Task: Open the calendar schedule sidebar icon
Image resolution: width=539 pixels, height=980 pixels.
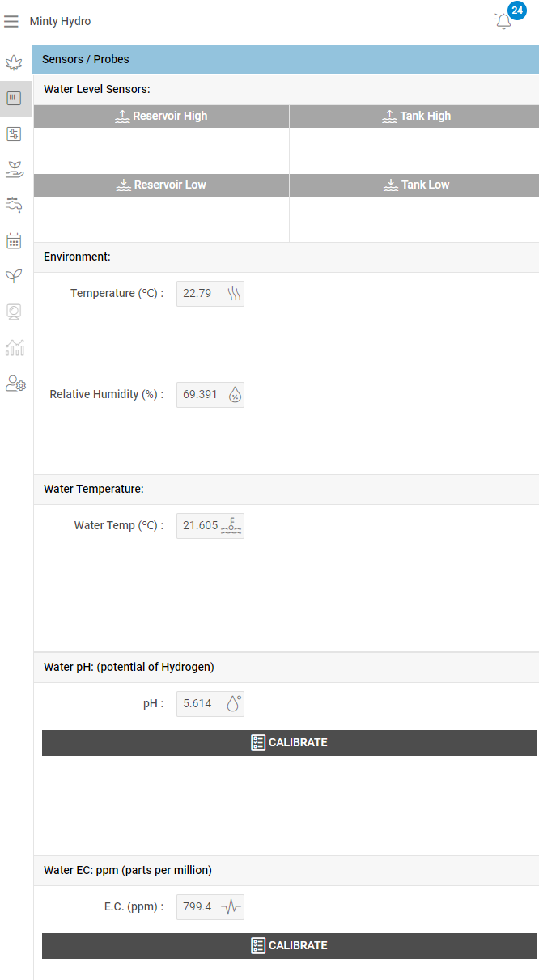Action: pyautogui.click(x=14, y=240)
